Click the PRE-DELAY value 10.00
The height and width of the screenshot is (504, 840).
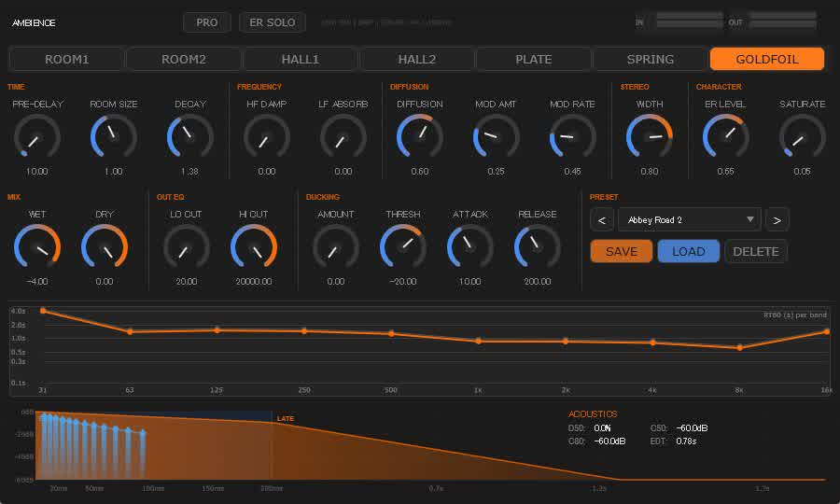coord(37,172)
